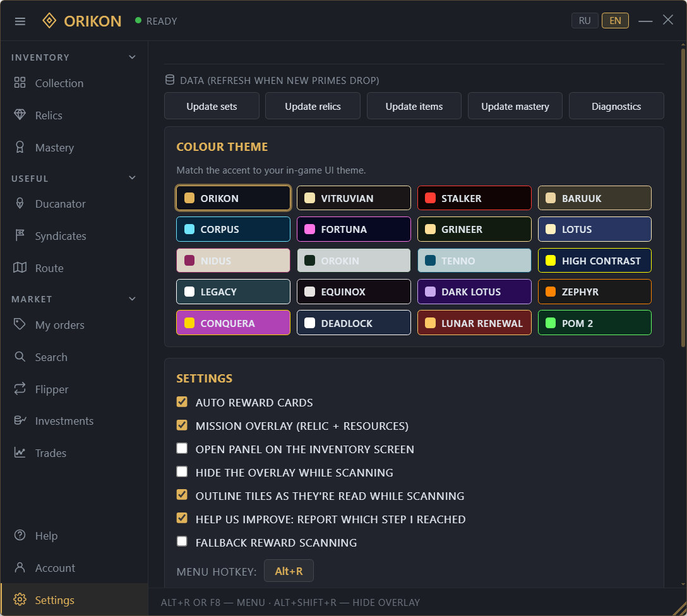Check Hide the Overlay While Scanning
687x616 pixels.
coord(182,471)
